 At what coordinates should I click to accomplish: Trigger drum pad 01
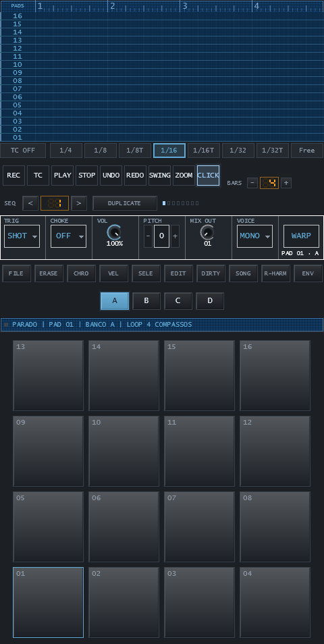(x=48, y=603)
